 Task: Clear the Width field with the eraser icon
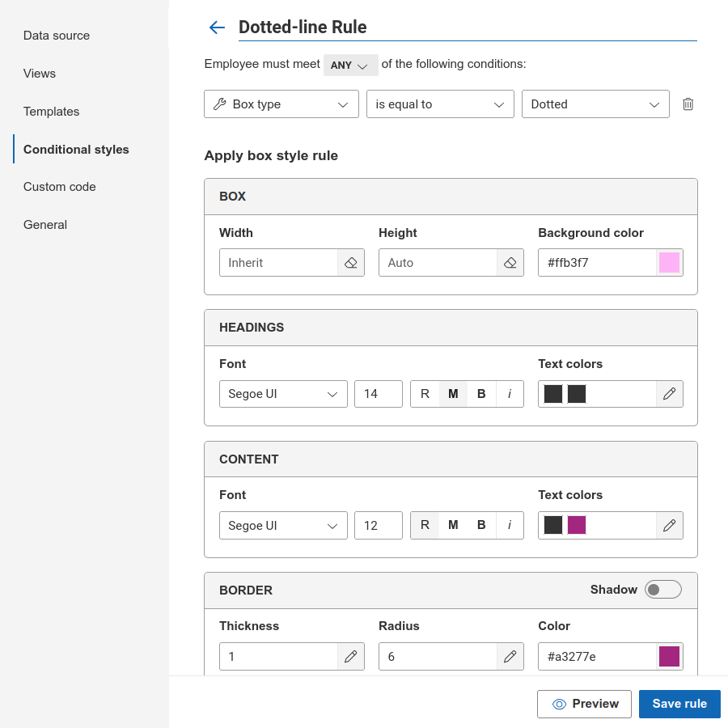pyautogui.click(x=350, y=263)
